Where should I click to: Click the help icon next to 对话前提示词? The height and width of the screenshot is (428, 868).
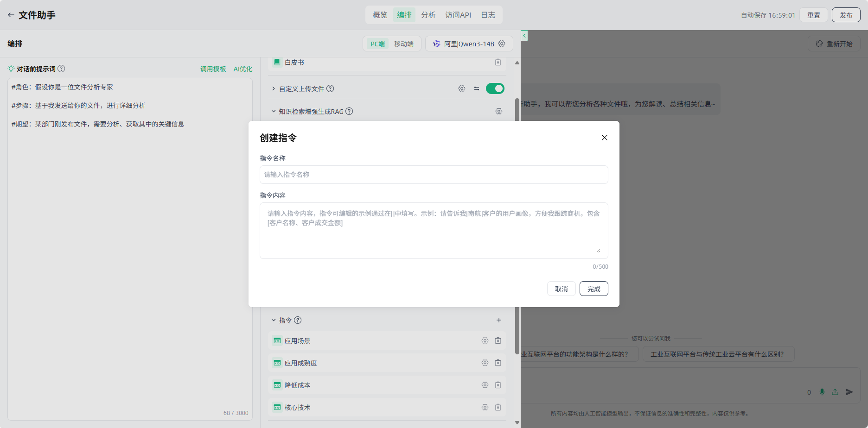coord(61,69)
